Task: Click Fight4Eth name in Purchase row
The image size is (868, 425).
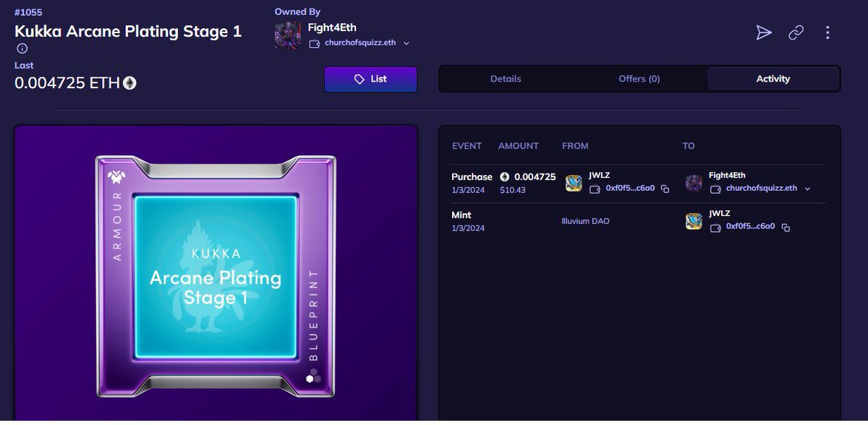Action: tap(727, 175)
